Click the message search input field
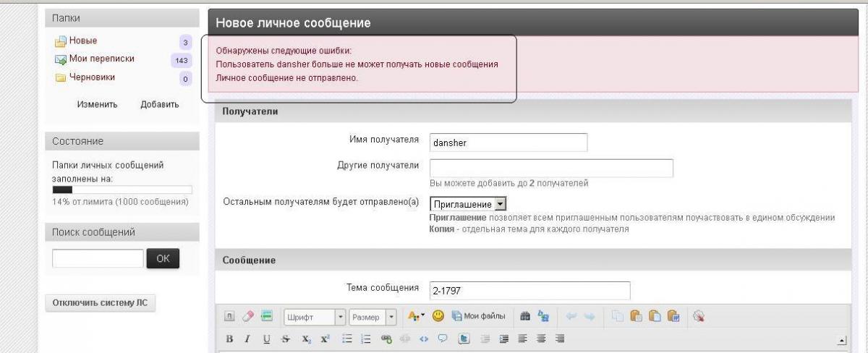 98,258
